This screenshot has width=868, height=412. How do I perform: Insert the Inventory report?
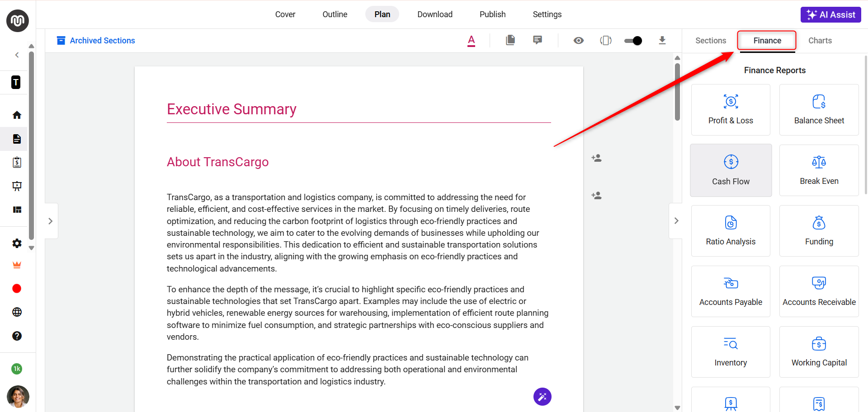click(731, 352)
